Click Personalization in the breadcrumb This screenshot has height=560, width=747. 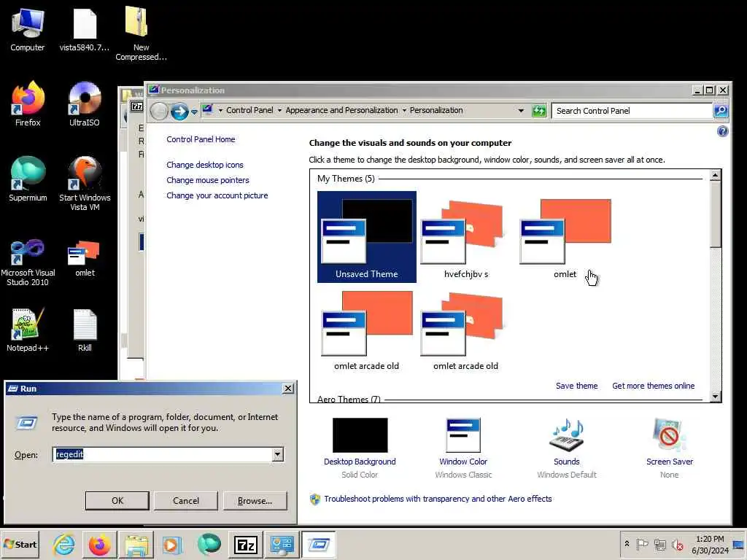tap(436, 111)
